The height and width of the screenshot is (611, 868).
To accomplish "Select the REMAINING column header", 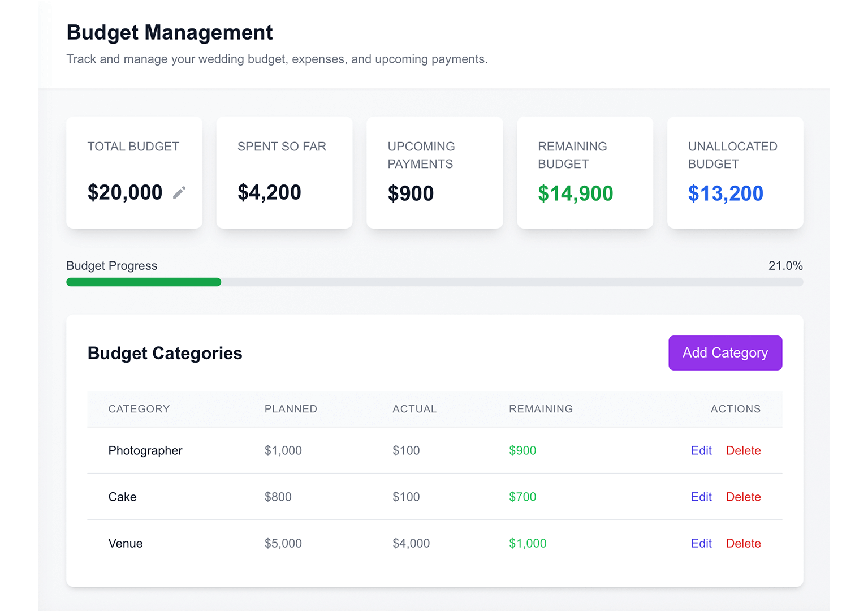I will pos(541,409).
